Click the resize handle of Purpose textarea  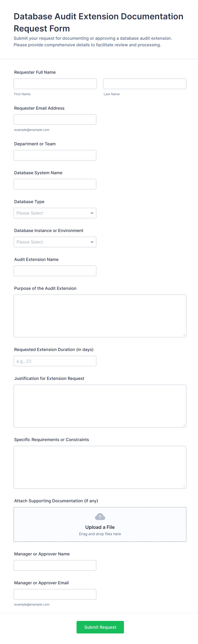(x=184, y=335)
